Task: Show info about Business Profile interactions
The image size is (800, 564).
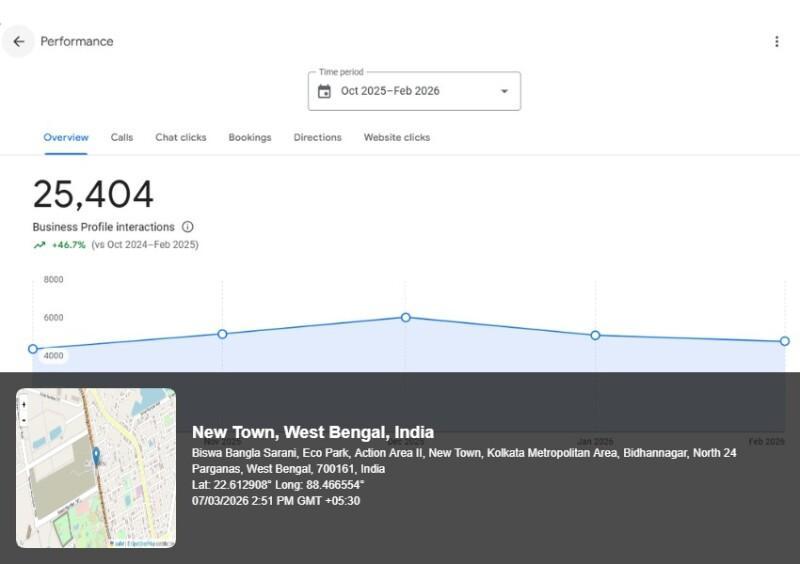Action: [188, 227]
